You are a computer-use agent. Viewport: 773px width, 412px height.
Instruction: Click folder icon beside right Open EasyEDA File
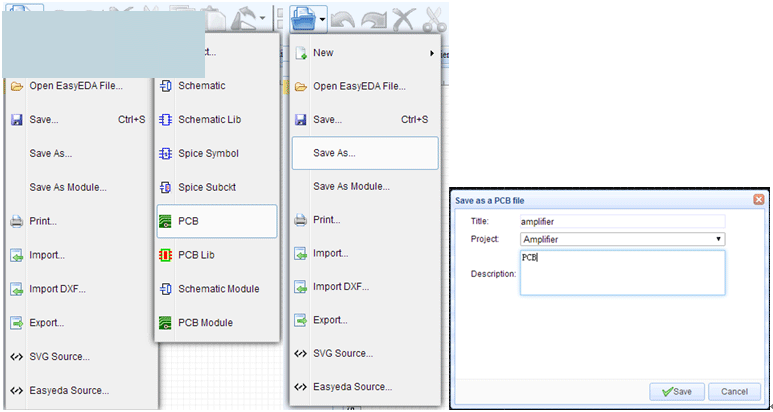(x=300, y=87)
